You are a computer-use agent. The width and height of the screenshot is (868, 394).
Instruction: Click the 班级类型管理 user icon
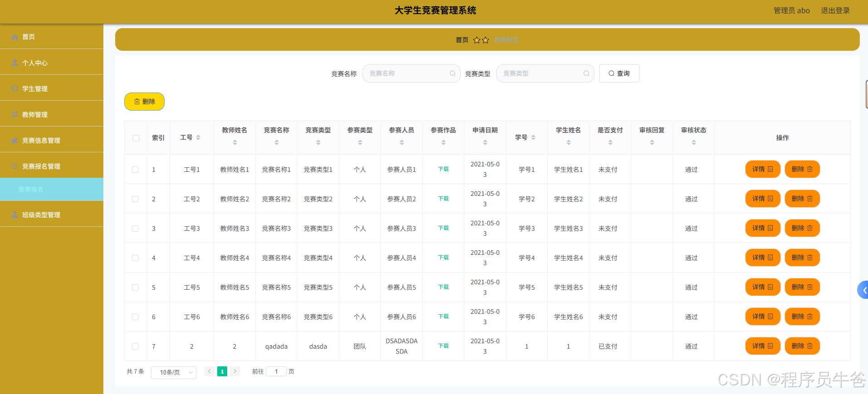(15, 215)
